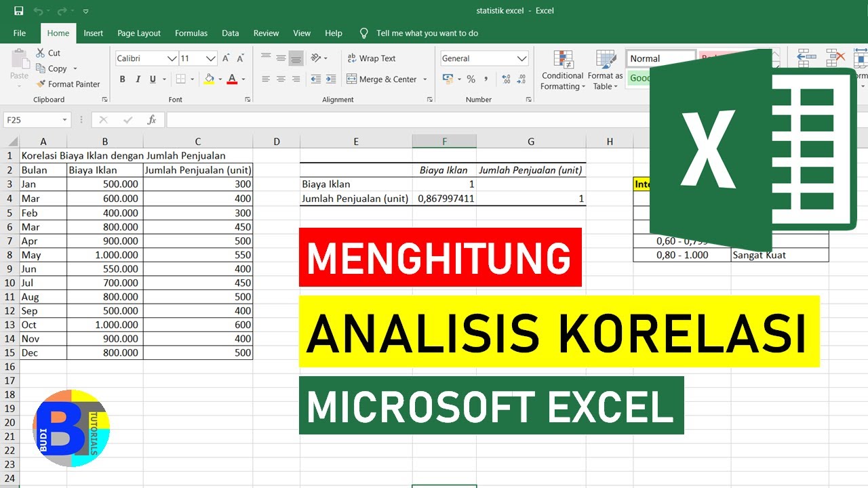Click the Name Box showing F25
This screenshot has height=488, width=868.
36,120
